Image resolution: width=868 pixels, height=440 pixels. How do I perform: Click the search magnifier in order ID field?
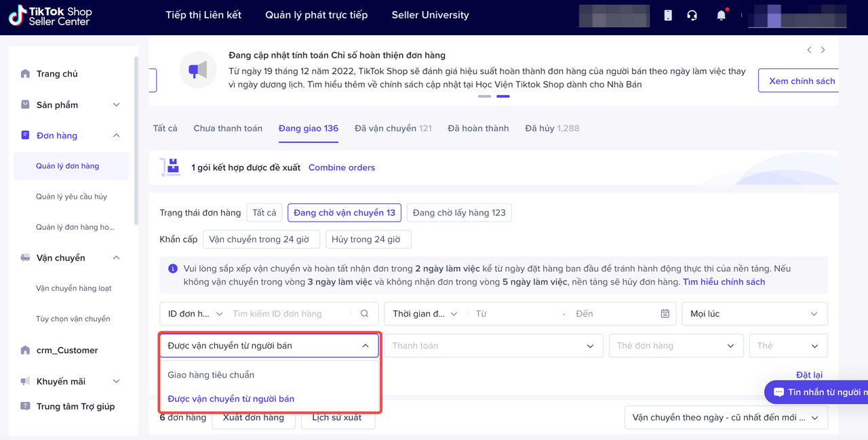(x=365, y=314)
